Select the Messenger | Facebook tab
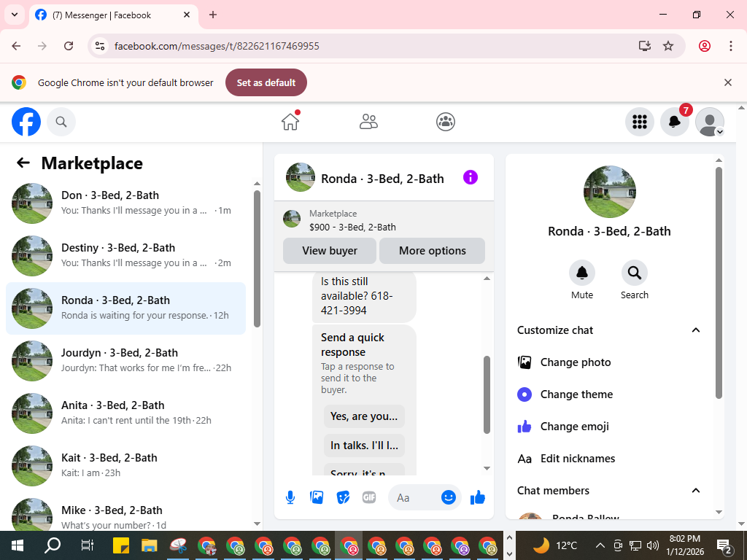The image size is (747, 560). [113, 15]
